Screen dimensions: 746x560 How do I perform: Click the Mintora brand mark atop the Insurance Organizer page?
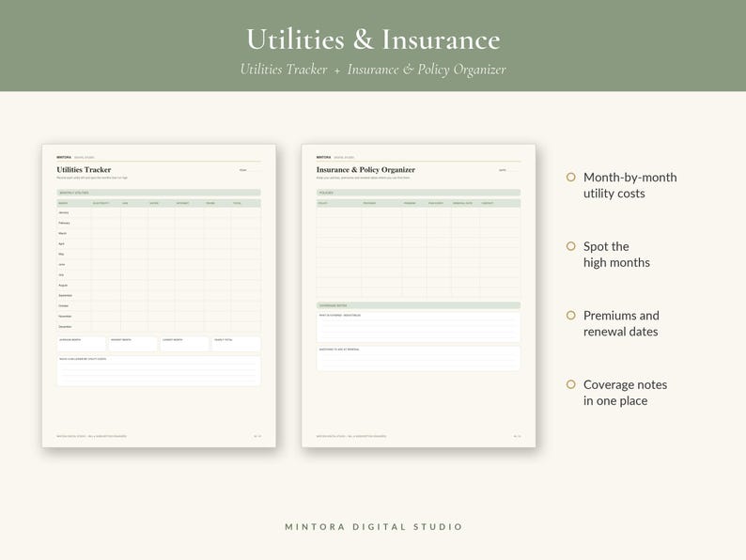(x=324, y=157)
